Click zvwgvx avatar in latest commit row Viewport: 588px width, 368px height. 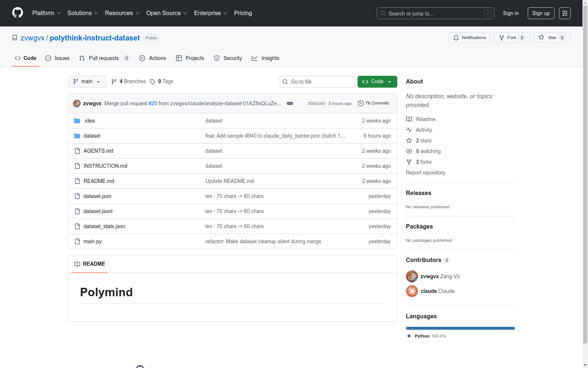[77, 103]
